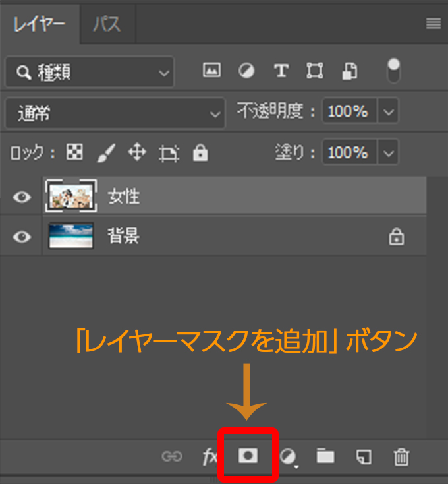448x484 pixels.
Task: Lock transparent pixels checkerboard icon
Action: (75, 153)
